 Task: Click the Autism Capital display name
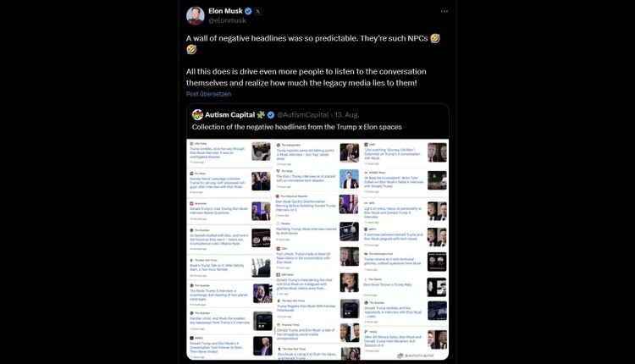(x=229, y=115)
